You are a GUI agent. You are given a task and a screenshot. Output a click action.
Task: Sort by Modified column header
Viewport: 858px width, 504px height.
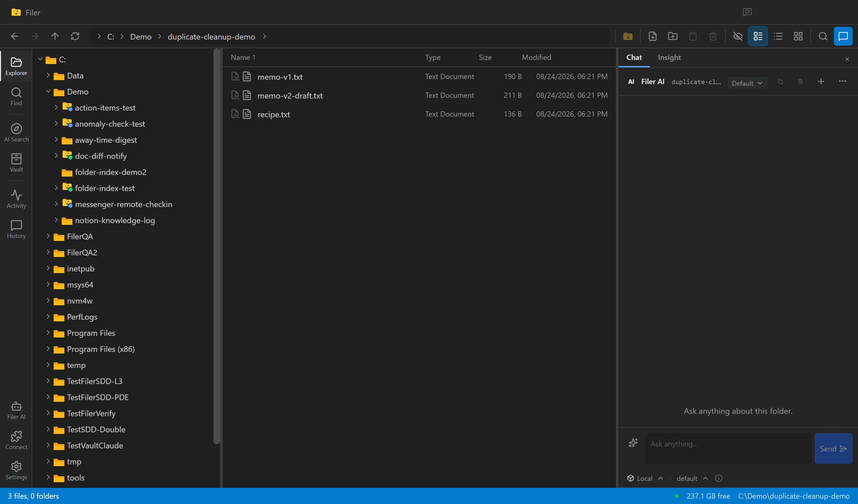[x=536, y=58]
